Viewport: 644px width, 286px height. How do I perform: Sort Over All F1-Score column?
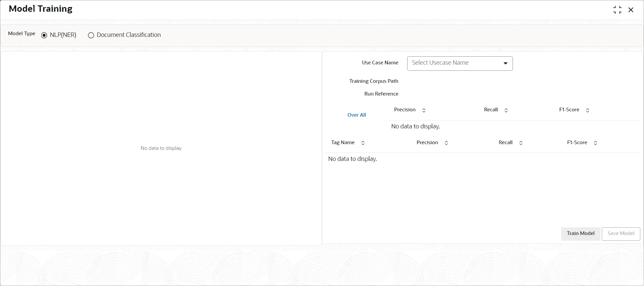pyautogui.click(x=587, y=110)
